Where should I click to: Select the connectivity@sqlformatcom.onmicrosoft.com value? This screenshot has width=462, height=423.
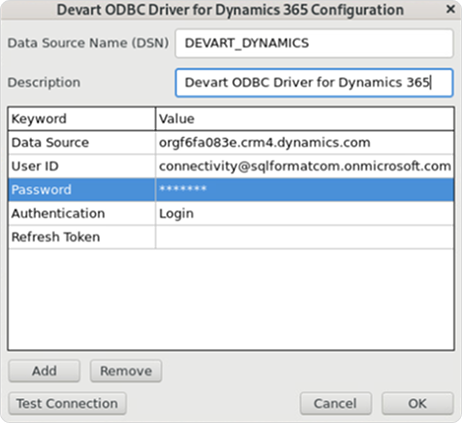click(x=305, y=166)
